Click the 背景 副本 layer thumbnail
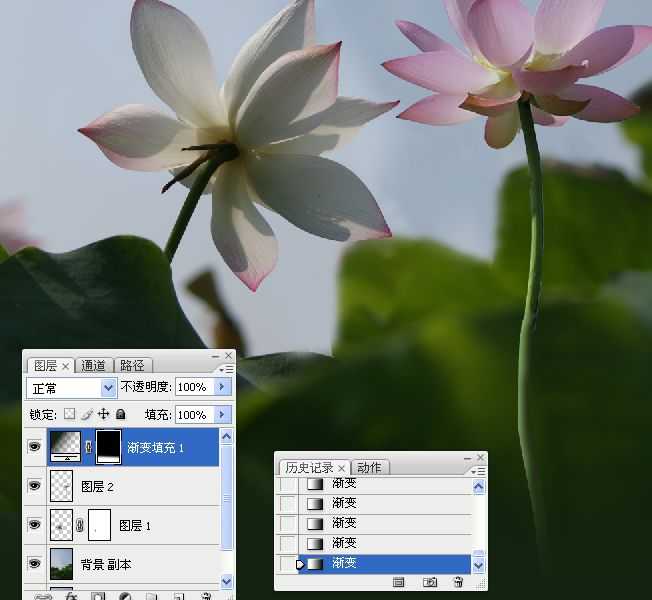 pyautogui.click(x=62, y=564)
